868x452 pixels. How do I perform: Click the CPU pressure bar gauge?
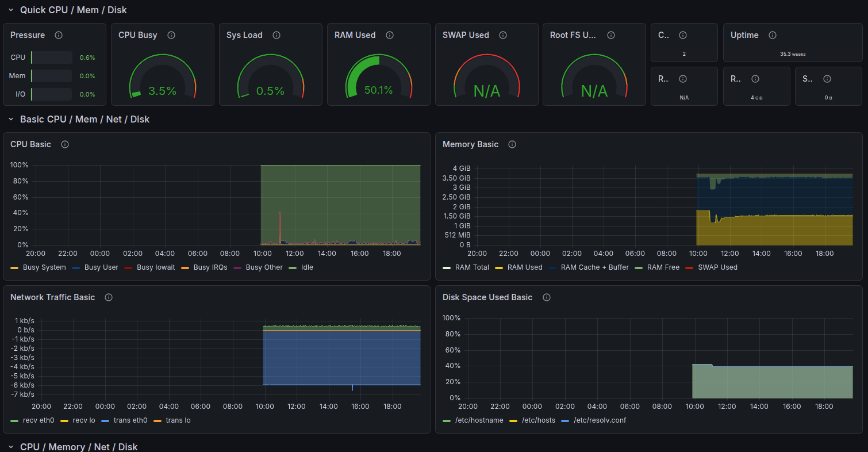point(52,58)
